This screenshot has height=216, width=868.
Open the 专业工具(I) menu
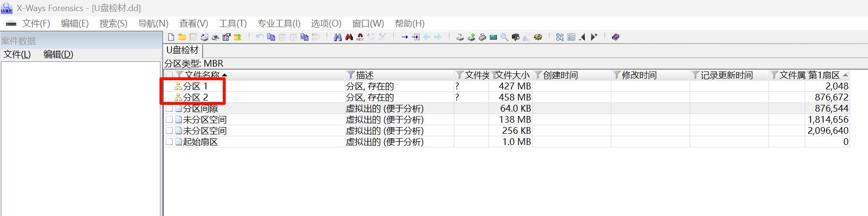pyautogui.click(x=279, y=23)
